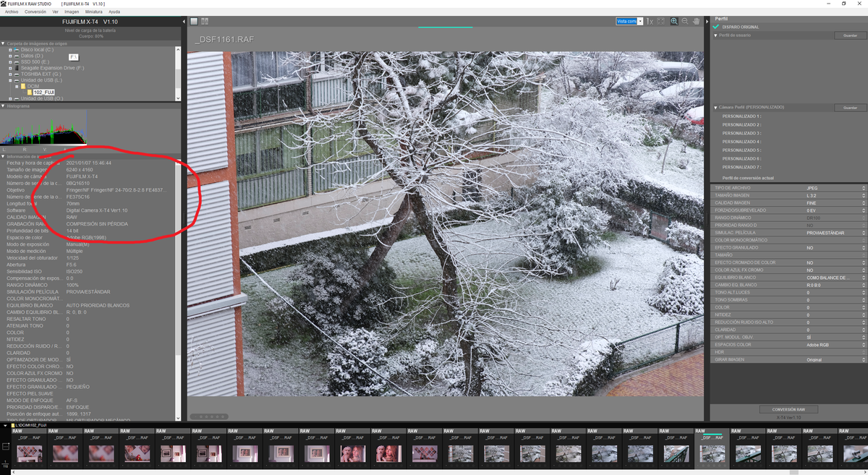Click the CONVERSIÓN RAW button
This screenshot has width=868, height=475.
tap(788, 409)
